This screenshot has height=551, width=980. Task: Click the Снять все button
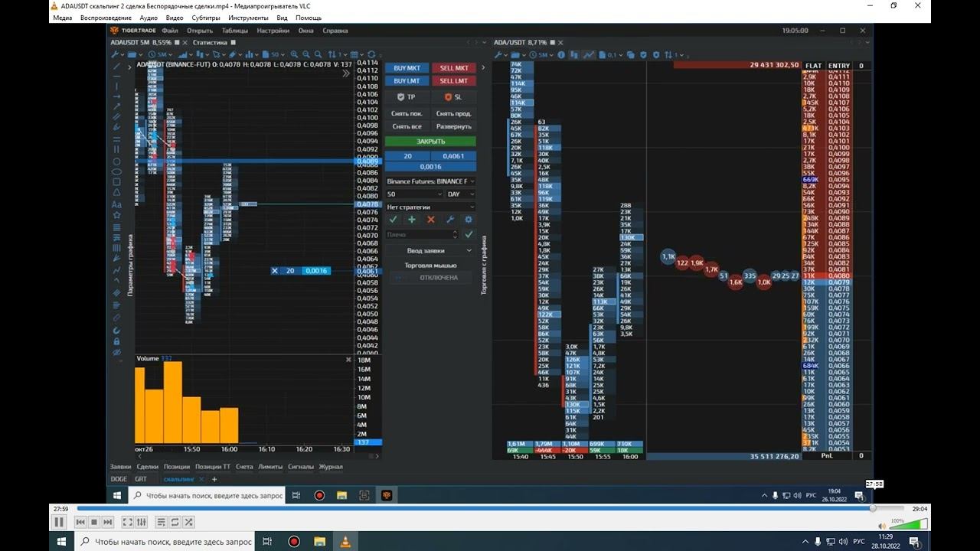coord(407,126)
